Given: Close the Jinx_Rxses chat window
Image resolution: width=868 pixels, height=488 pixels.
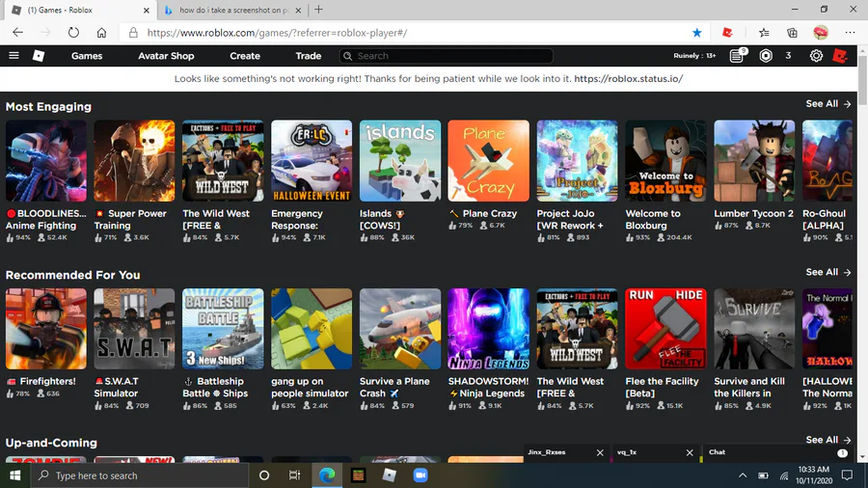Looking at the screenshot, I should point(600,452).
